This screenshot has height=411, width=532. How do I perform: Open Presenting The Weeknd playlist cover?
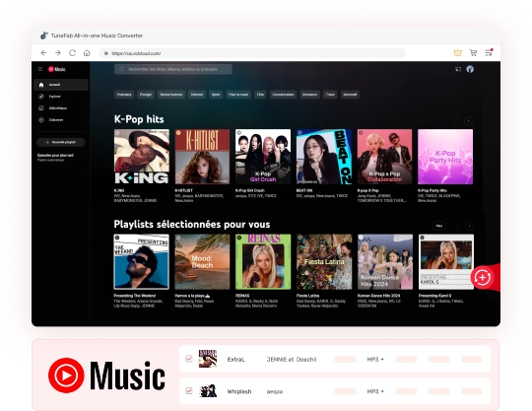point(142,261)
